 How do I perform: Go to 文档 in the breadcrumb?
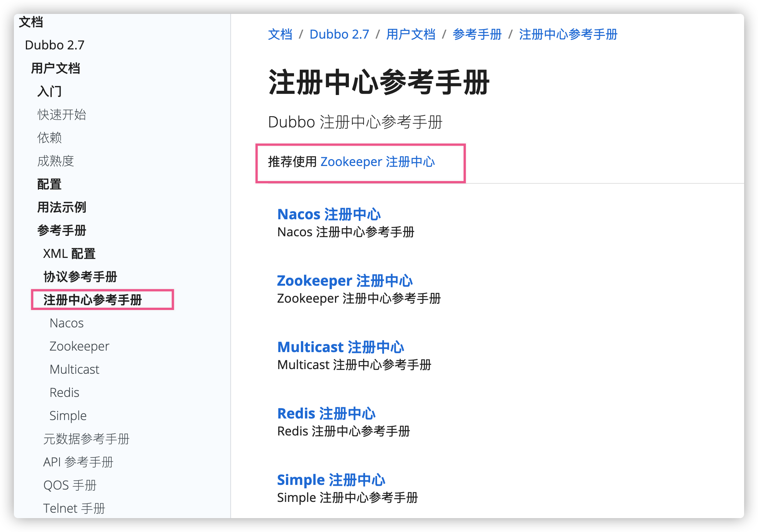click(280, 34)
